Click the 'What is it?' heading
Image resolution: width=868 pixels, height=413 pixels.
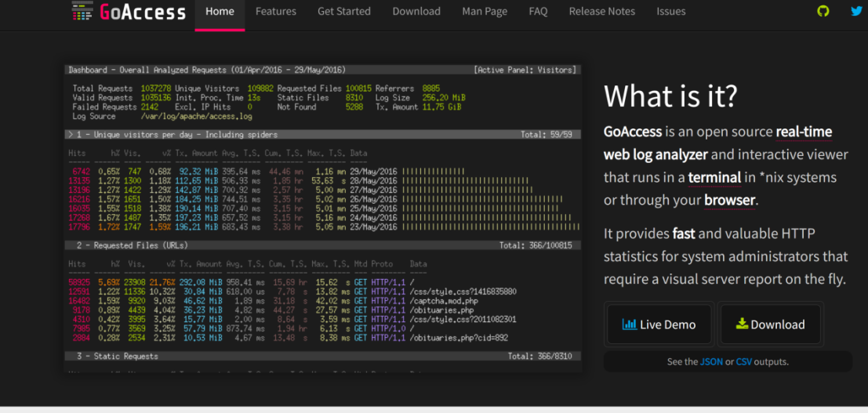[670, 96]
